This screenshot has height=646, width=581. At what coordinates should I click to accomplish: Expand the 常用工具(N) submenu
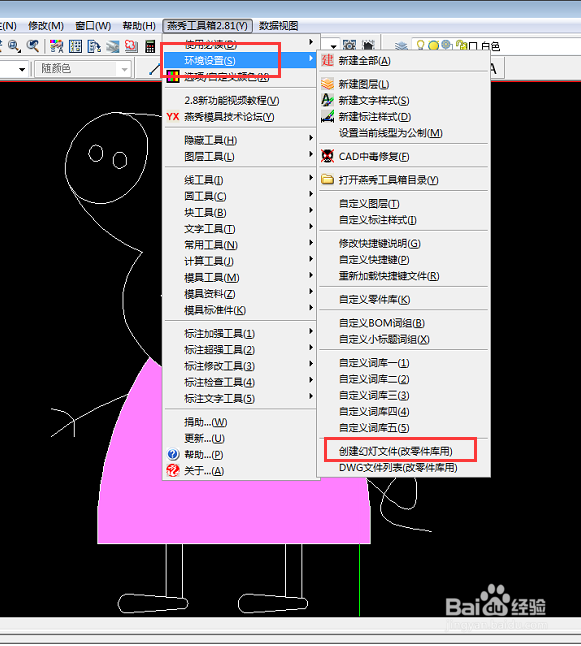point(239,245)
